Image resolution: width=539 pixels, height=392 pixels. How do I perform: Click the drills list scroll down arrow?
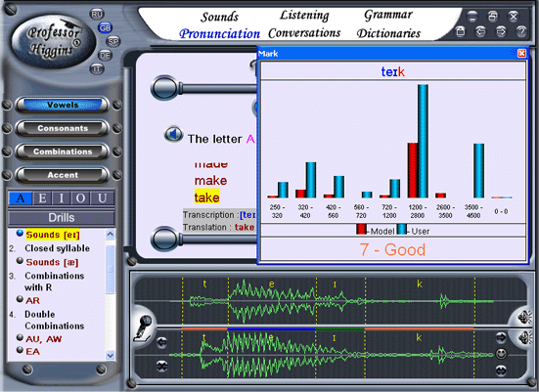point(110,355)
